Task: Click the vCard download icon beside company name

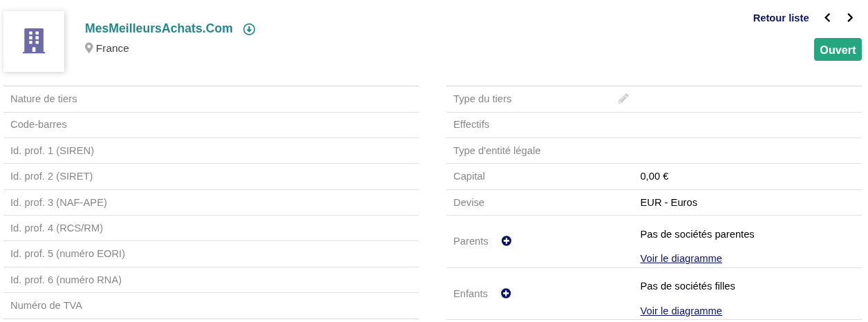Action: [x=249, y=29]
